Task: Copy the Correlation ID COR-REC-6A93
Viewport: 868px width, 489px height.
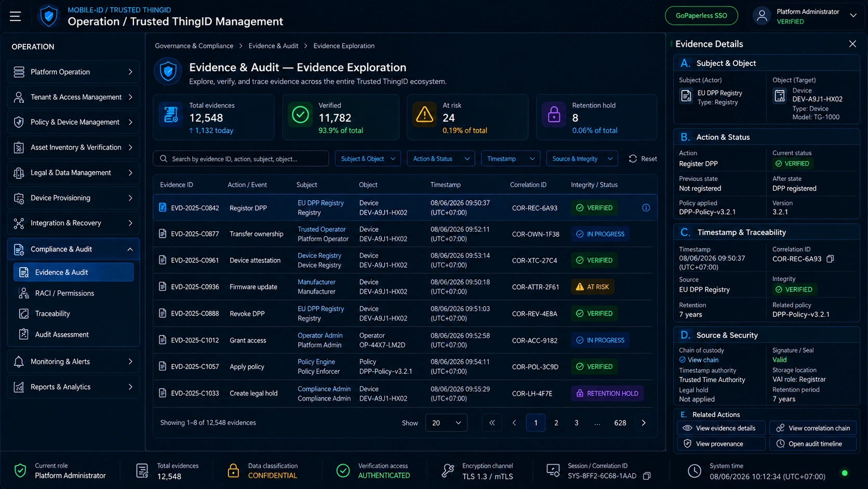Action: 830,259
